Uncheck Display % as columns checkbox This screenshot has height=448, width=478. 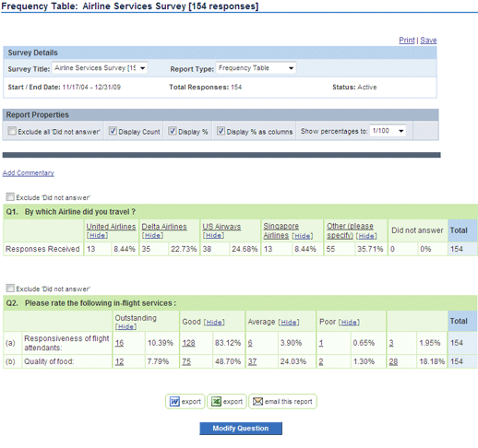tap(221, 131)
